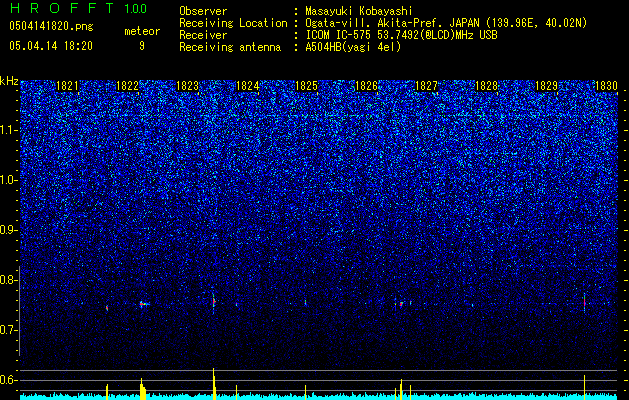The height and width of the screenshot is (400, 629).
Task: Click the date stamp 05.04.14 18:20
Action: point(51,46)
